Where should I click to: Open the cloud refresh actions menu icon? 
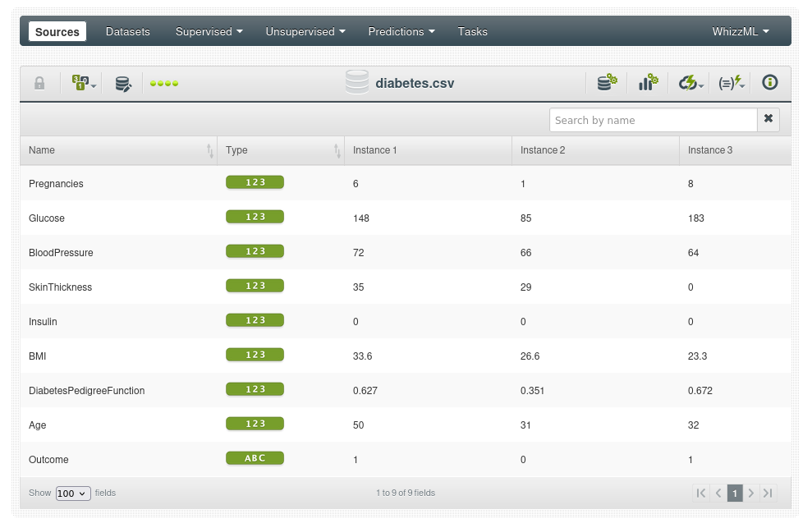(x=690, y=83)
